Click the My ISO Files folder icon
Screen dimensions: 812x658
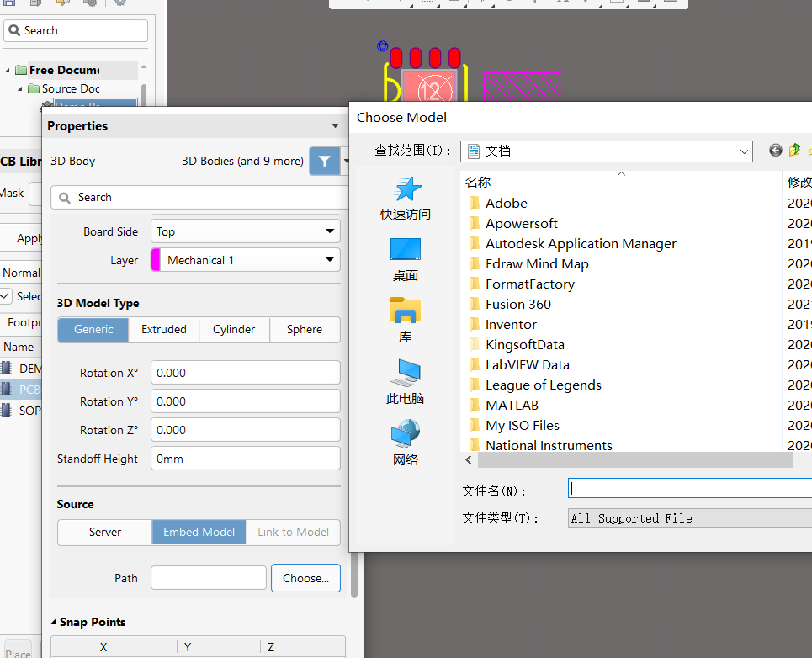coord(475,425)
